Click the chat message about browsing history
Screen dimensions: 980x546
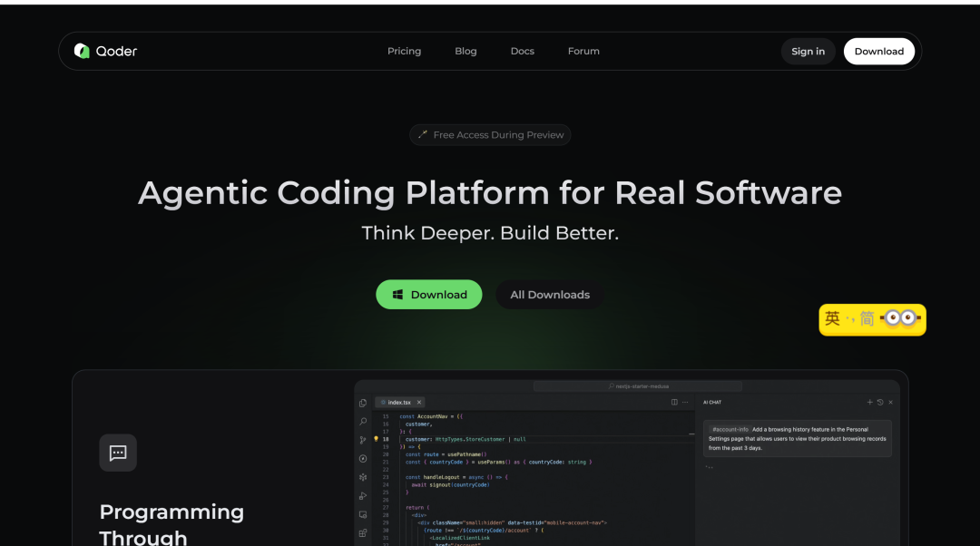pos(798,439)
